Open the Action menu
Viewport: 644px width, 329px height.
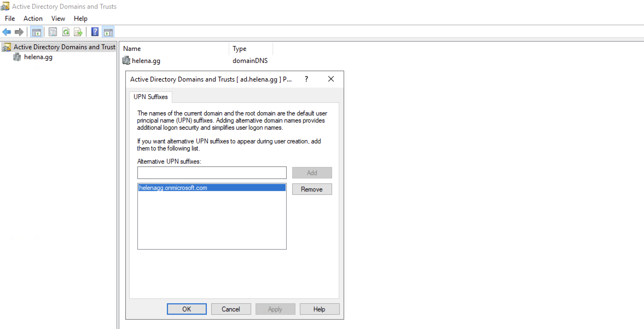point(33,19)
